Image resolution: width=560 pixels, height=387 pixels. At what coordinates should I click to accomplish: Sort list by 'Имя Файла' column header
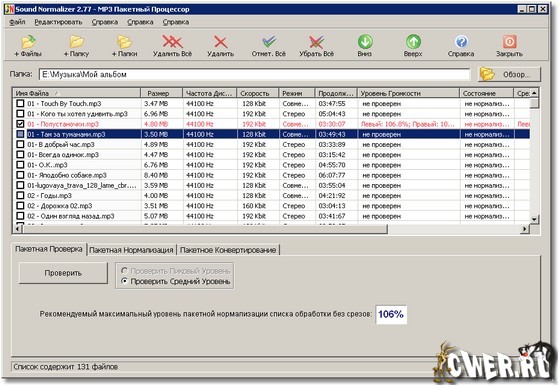tap(76, 93)
